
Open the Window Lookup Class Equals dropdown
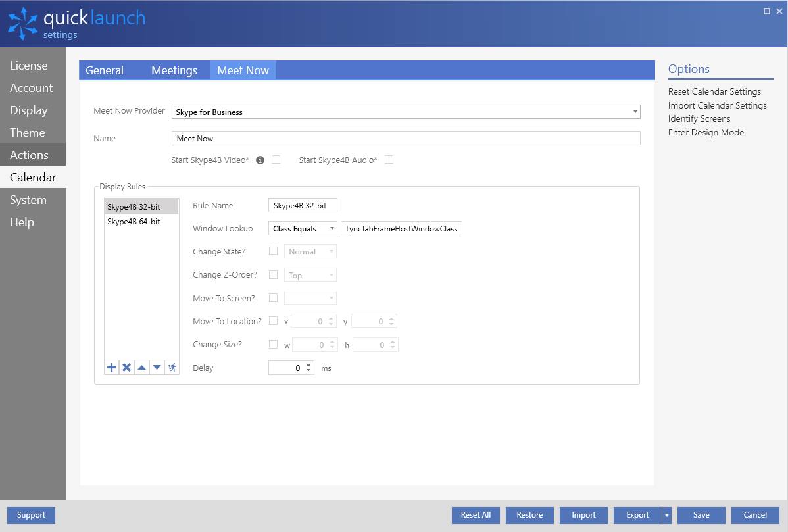[303, 229]
